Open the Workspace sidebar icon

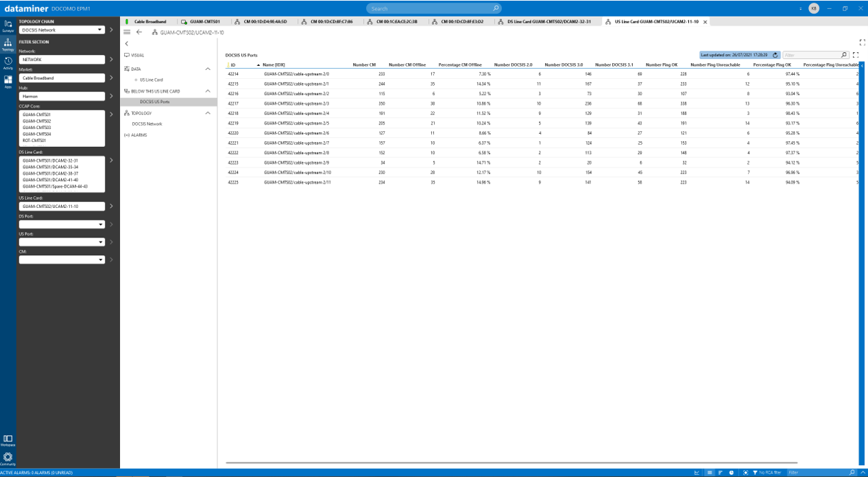(x=8, y=440)
